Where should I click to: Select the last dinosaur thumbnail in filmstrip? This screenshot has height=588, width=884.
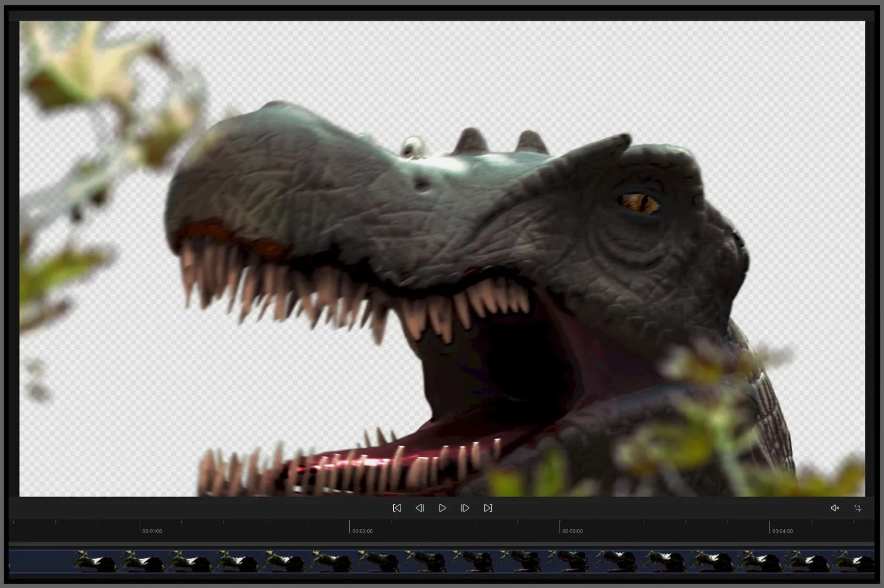tap(854, 562)
